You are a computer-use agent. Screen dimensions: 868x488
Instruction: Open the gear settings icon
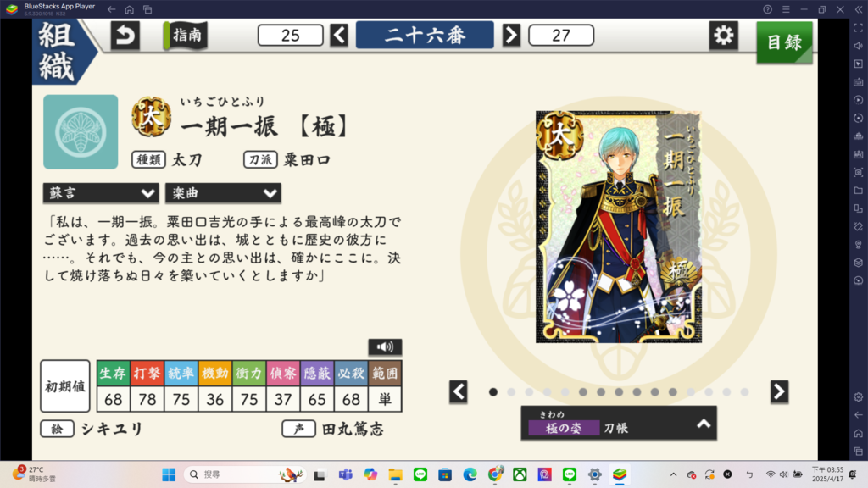(723, 36)
